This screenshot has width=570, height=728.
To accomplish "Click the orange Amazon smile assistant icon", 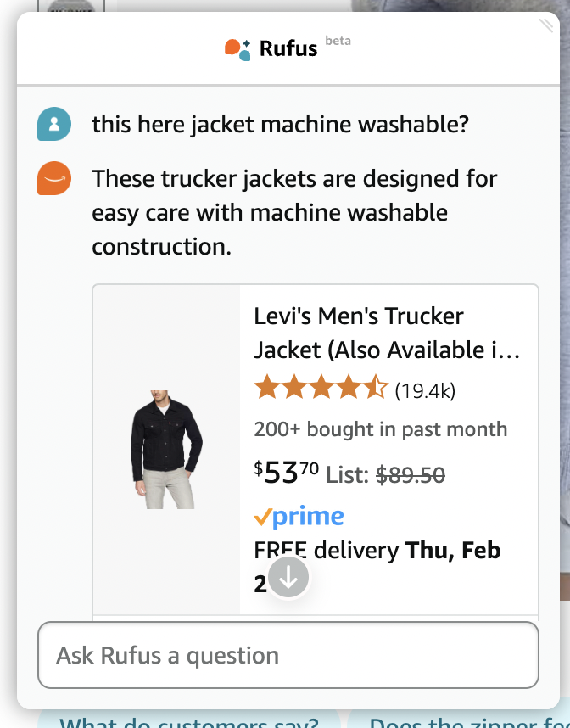I will point(54,179).
